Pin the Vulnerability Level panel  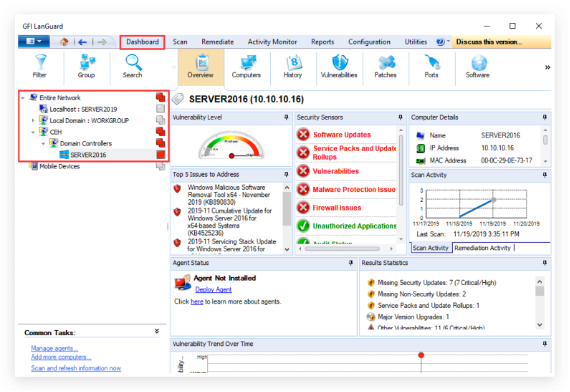click(286, 117)
